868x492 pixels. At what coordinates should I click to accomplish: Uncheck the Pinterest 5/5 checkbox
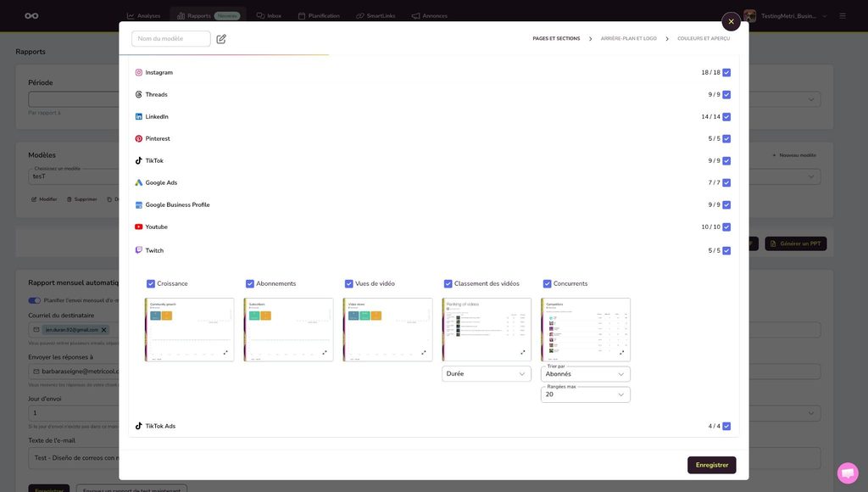point(726,138)
